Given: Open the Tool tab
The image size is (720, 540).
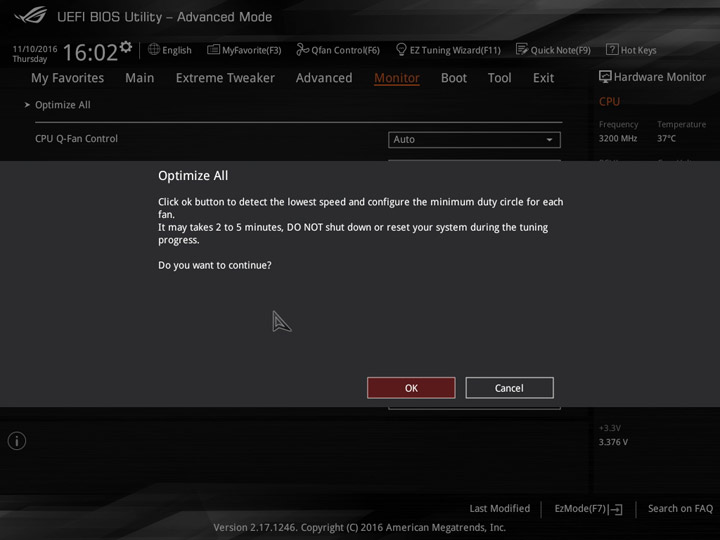Looking at the screenshot, I should pyautogui.click(x=500, y=78).
